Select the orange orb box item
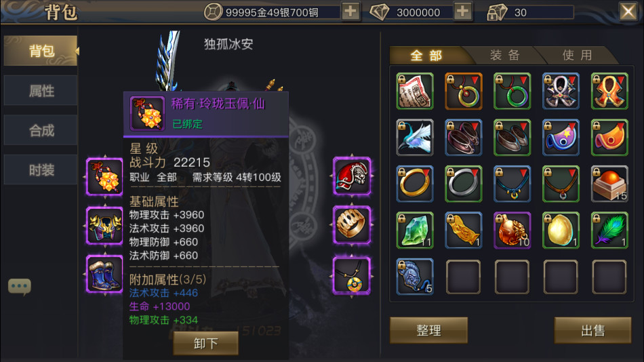644x362 pixels. click(609, 184)
